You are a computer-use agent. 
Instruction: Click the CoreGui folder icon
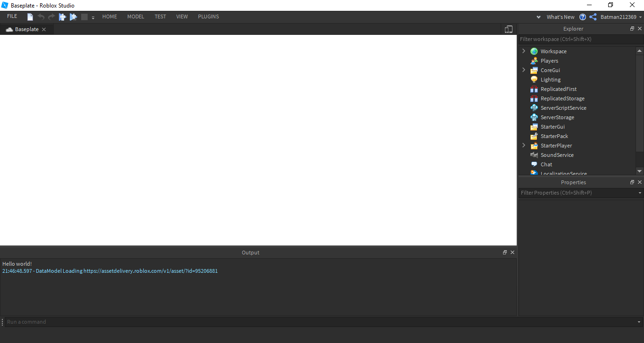(534, 70)
